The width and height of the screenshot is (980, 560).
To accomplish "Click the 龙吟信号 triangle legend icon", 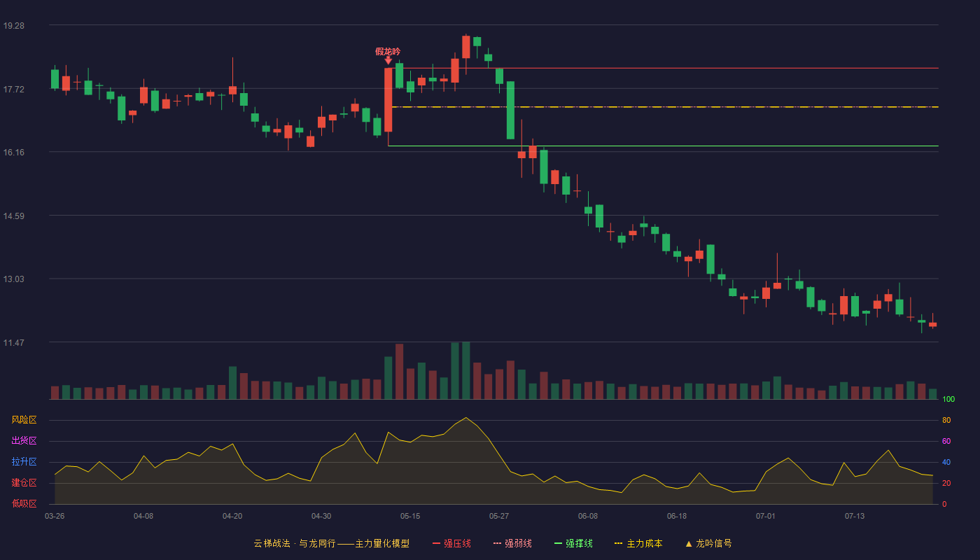I will tap(689, 544).
